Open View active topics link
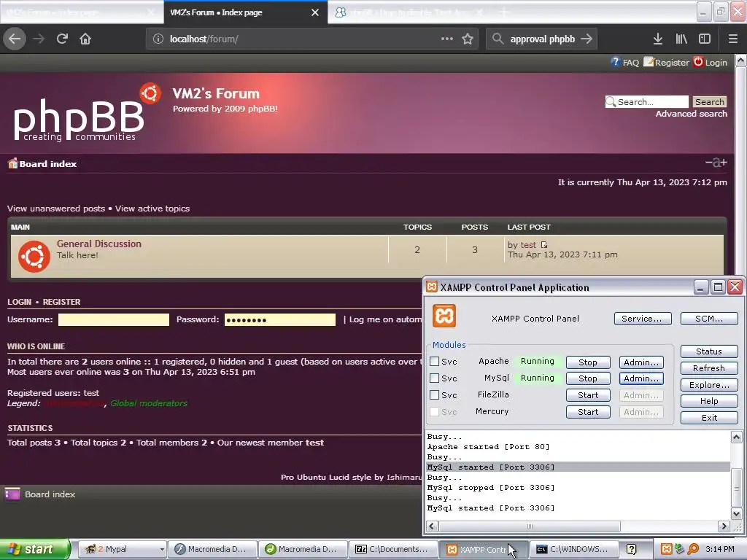Viewport: 747px width, 560px height. point(152,209)
